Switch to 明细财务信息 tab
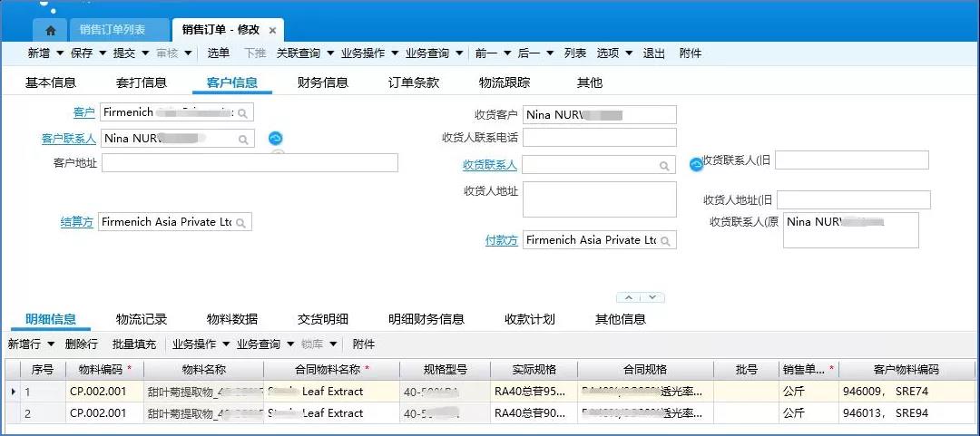 tap(426, 319)
